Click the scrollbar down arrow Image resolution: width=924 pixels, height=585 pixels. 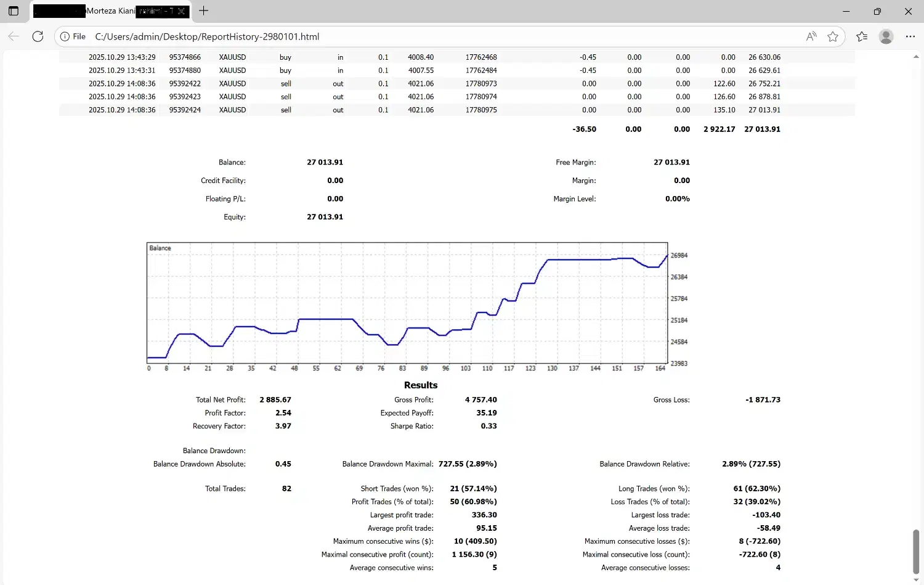pos(915,580)
